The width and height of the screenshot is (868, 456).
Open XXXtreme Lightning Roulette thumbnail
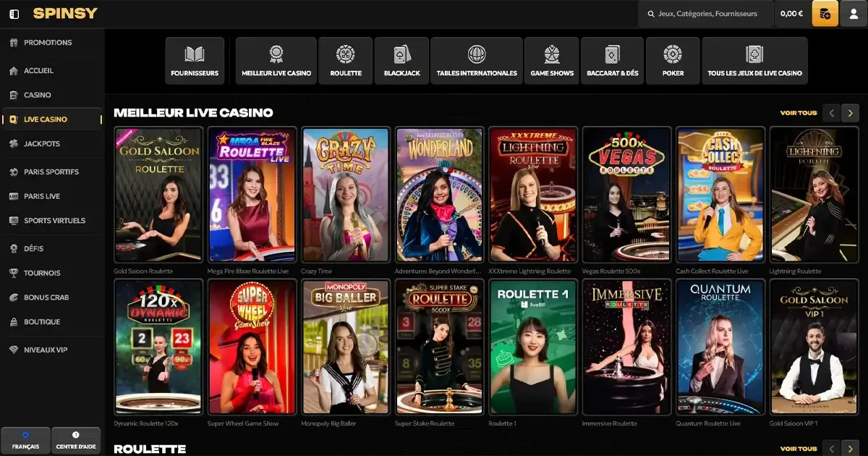point(533,195)
